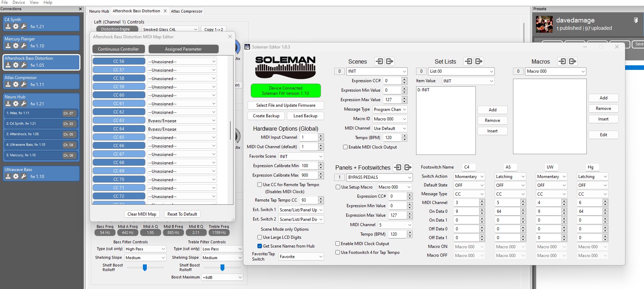Image resolution: width=644 pixels, height=289 pixels.
Task: Open Smoked Glass C4L distortion engine dropdown
Action: point(170,29)
